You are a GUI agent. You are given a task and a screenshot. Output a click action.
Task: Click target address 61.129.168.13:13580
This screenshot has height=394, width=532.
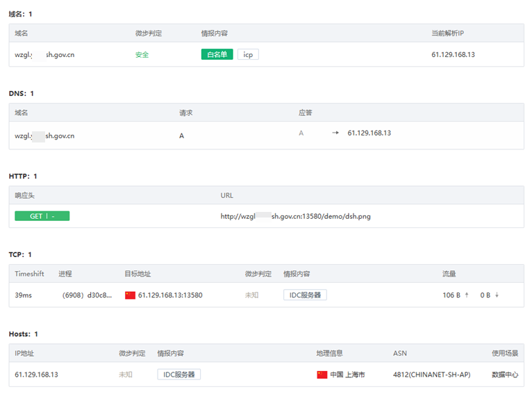coord(170,295)
